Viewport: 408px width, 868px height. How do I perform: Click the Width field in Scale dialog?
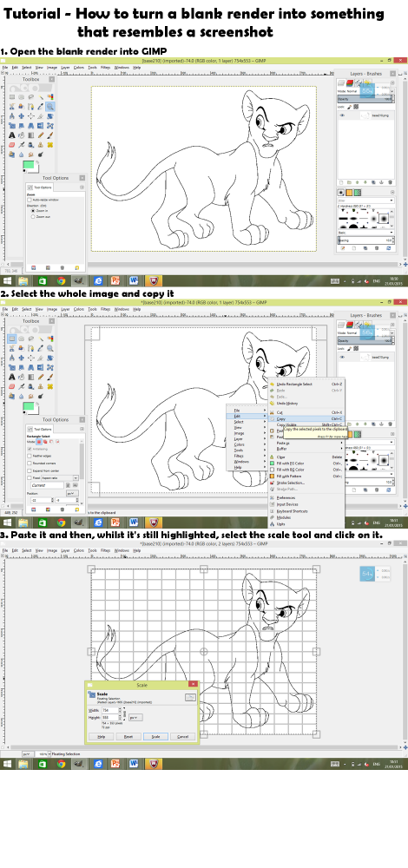pos(110,710)
